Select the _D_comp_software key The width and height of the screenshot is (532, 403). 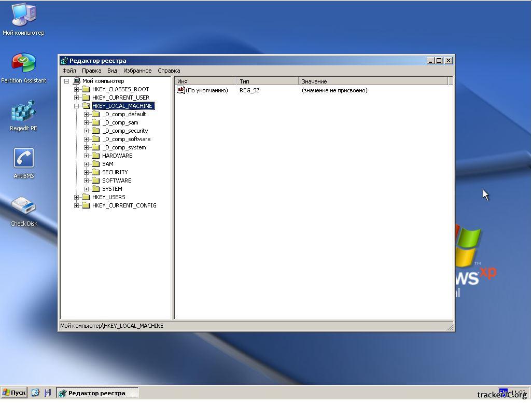[126, 139]
